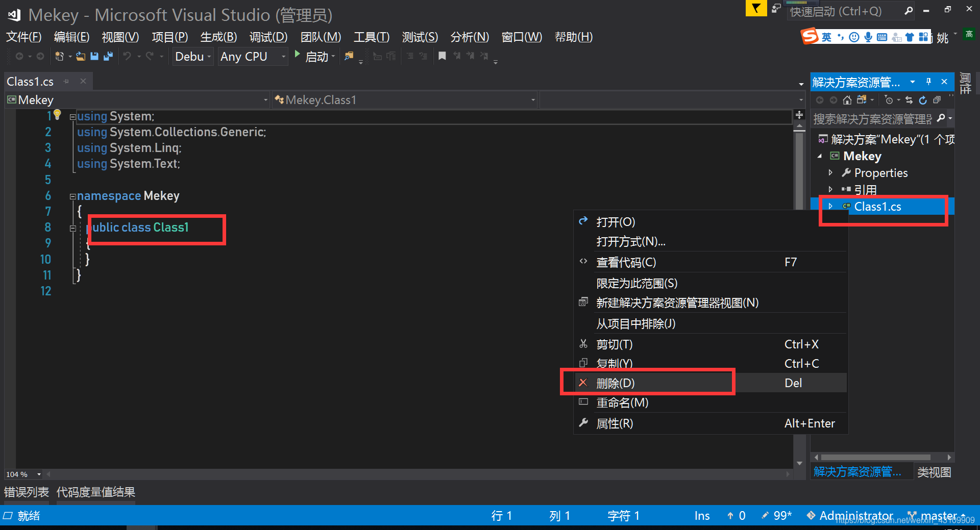The height and width of the screenshot is (530, 980).
Task: Save the current file with the disk icon
Action: 94,56
